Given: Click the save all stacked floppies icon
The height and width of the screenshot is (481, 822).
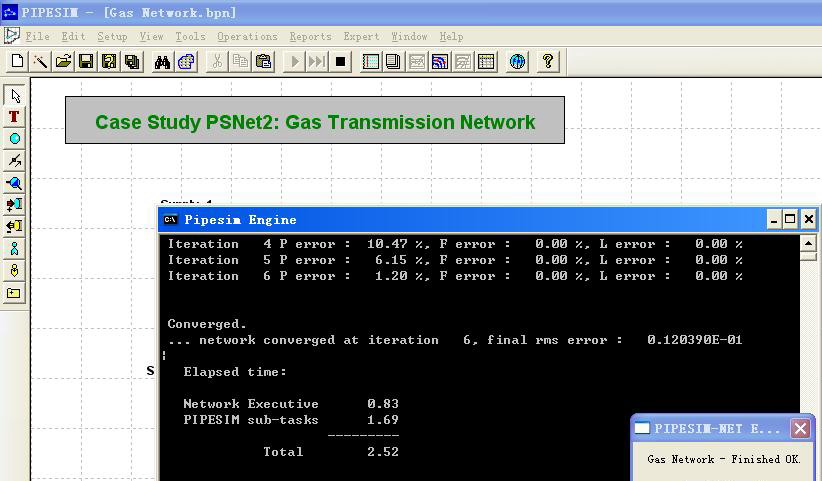Looking at the screenshot, I should (x=132, y=62).
